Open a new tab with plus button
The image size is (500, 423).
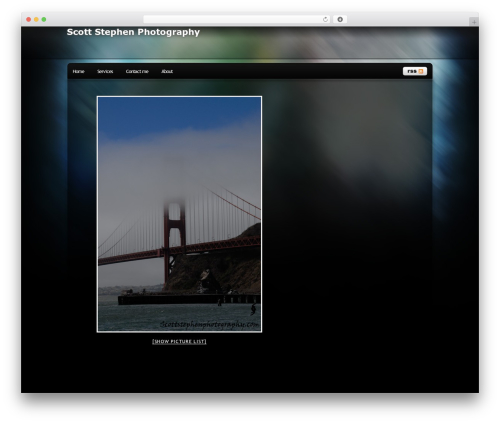[474, 22]
